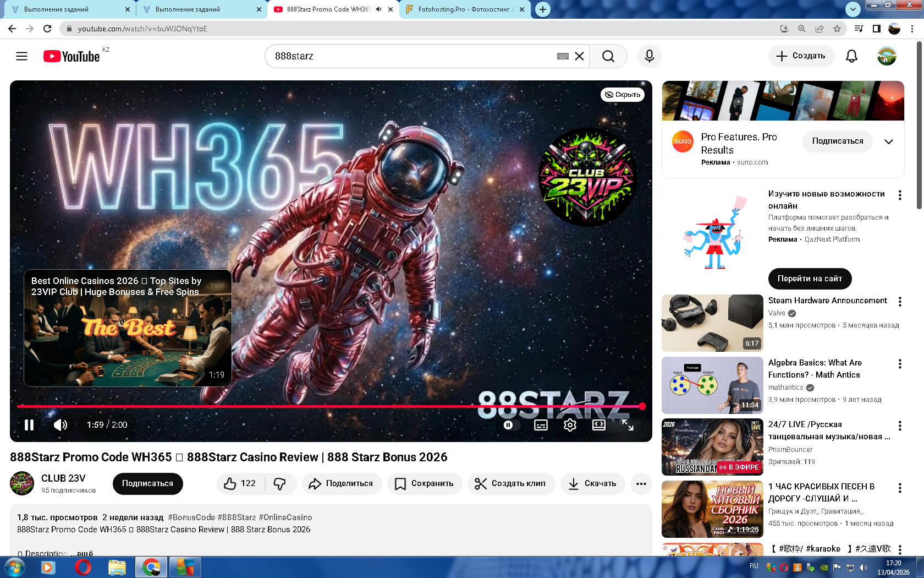Open Algebra Basics video thumbnail
The image size is (924, 578).
pos(712,385)
